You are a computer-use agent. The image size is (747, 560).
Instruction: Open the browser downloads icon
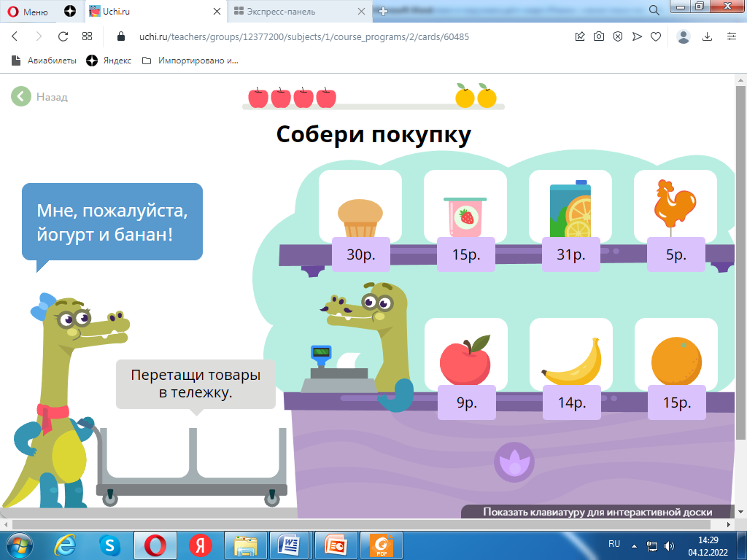707,36
